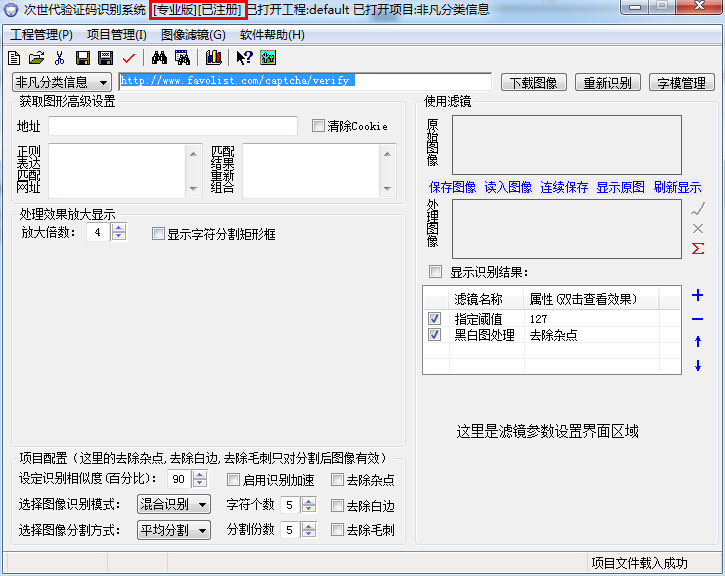The width and height of the screenshot is (725, 576).
Task: Open the 工程管理(P) menu
Action: (41, 35)
